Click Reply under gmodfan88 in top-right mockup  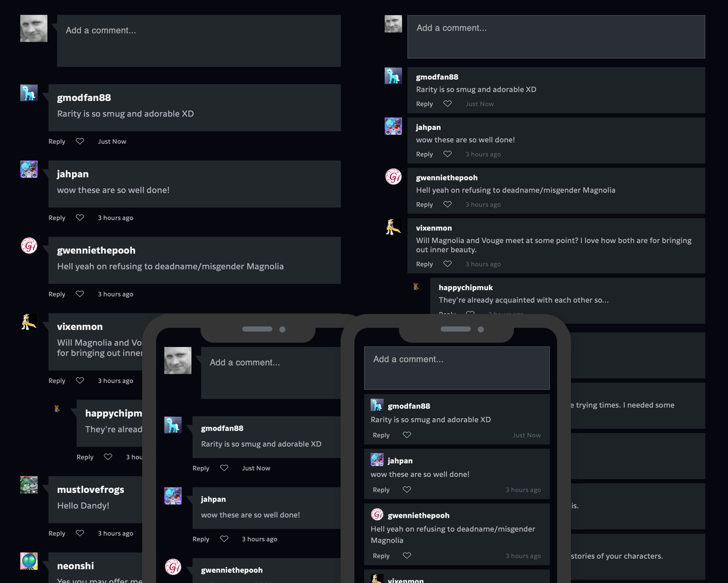tap(424, 104)
